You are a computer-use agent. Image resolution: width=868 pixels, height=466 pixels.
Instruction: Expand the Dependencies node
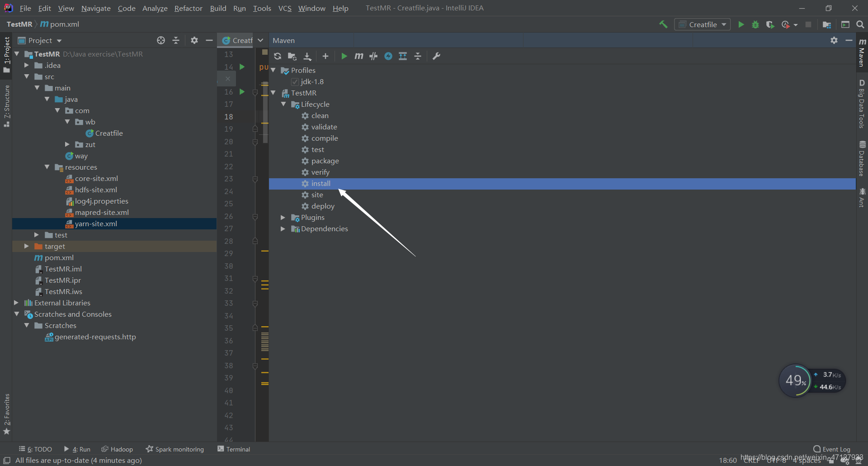(x=283, y=229)
